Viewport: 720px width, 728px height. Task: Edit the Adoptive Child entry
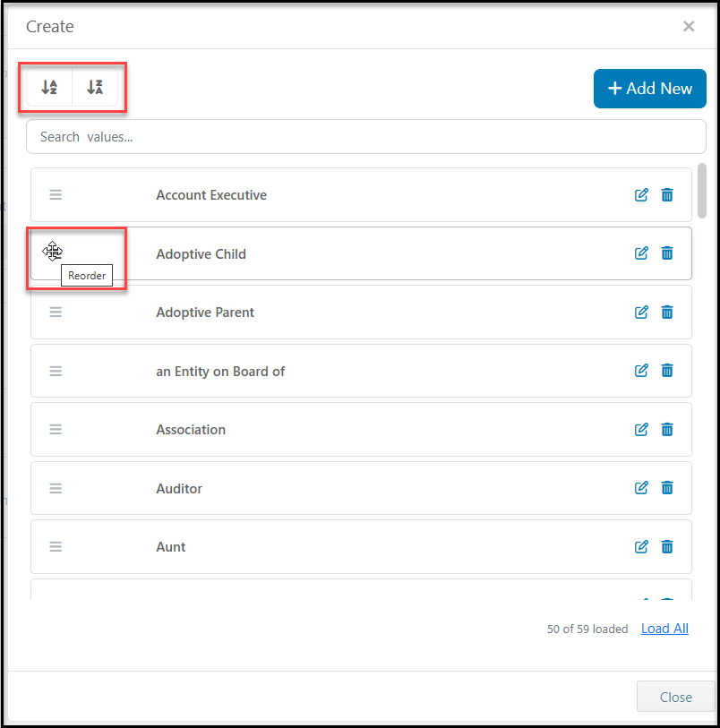point(641,253)
